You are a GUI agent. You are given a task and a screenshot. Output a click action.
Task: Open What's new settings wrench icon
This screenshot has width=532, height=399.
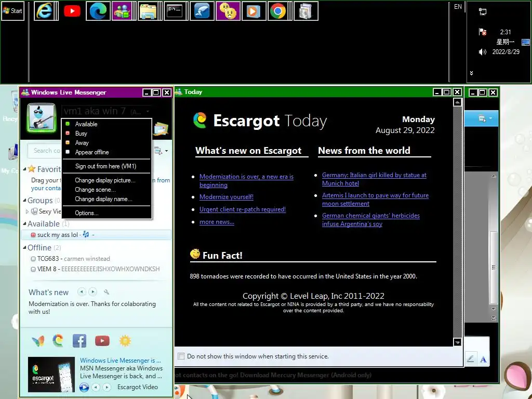point(107,292)
